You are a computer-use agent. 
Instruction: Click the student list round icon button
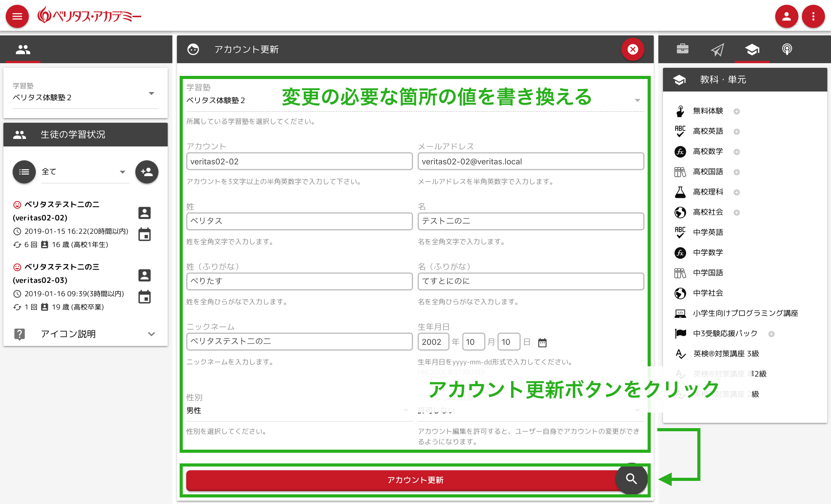[24, 172]
